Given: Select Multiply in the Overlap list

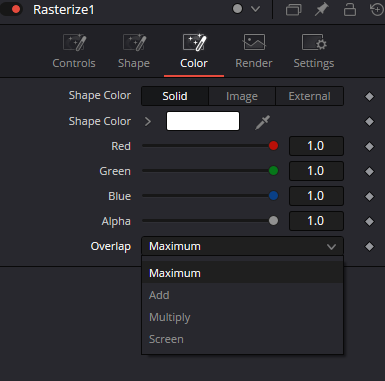Looking at the screenshot, I should (242, 317).
